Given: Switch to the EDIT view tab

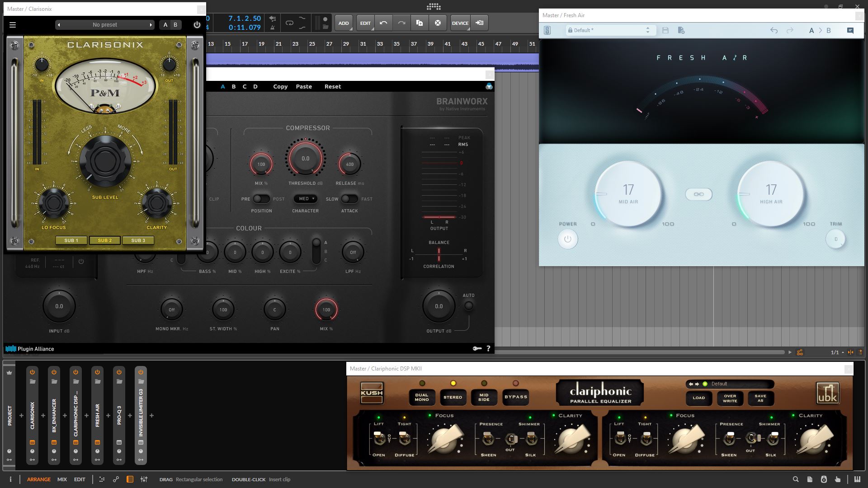Looking at the screenshot, I should point(80,479).
